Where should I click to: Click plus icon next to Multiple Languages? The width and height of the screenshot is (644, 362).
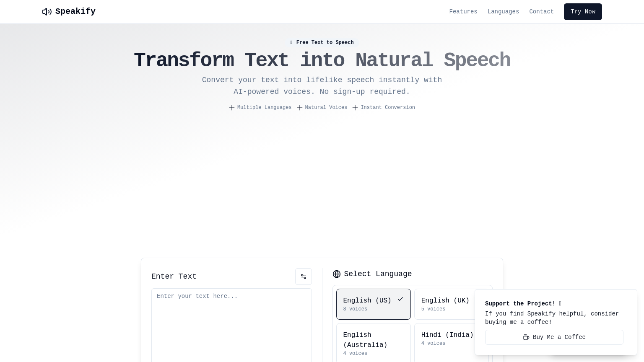(x=232, y=108)
